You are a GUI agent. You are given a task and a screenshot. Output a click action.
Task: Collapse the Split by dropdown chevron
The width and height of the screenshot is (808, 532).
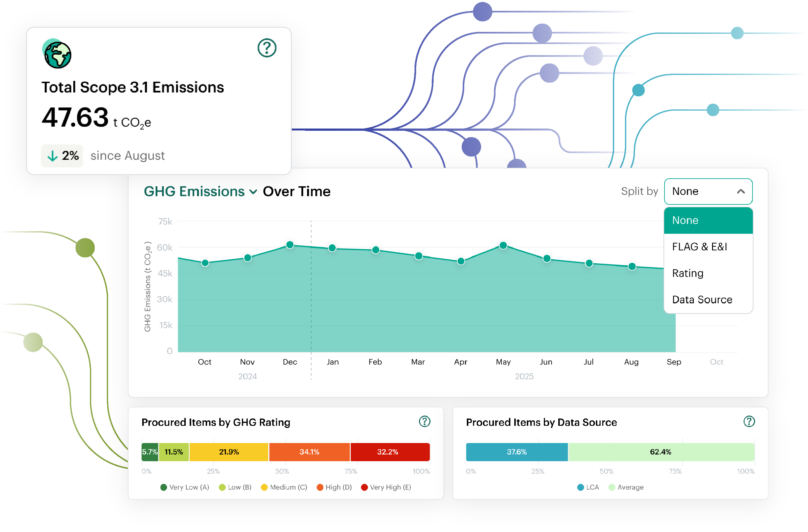pyautogui.click(x=741, y=191)
